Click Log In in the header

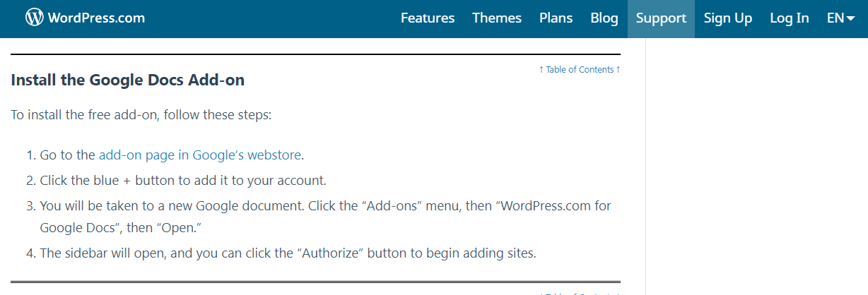[790, 18]
